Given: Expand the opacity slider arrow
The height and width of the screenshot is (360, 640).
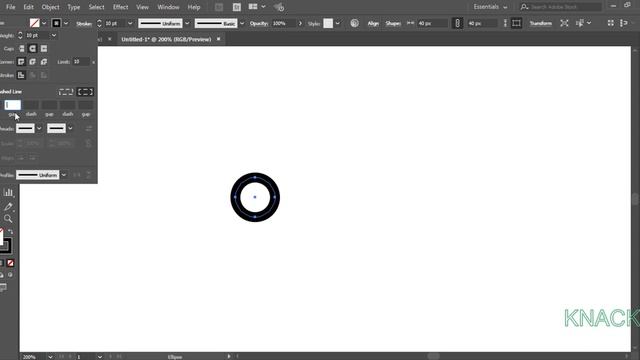Looking at the screenshot, I should pyautogui.click(x=300, y=23).
